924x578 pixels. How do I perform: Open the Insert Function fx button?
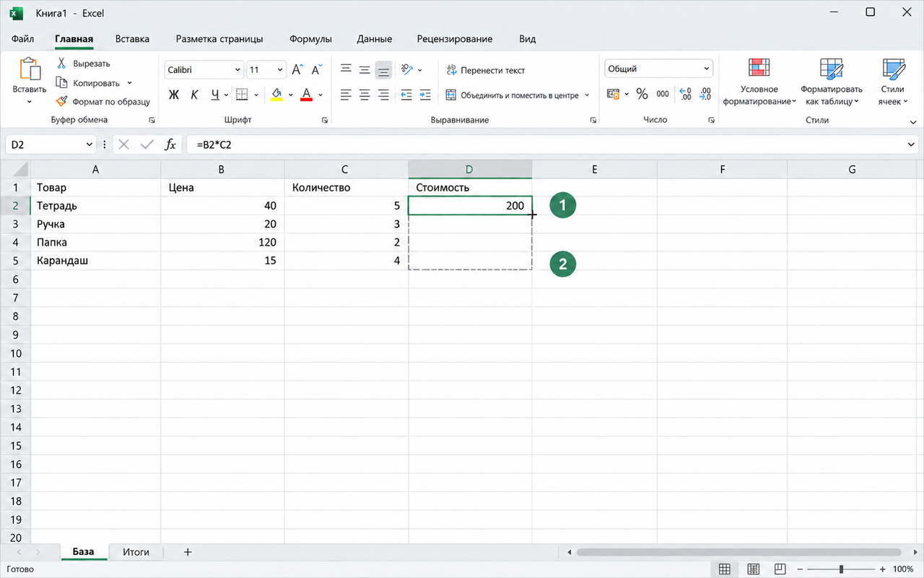click(170, 144)
